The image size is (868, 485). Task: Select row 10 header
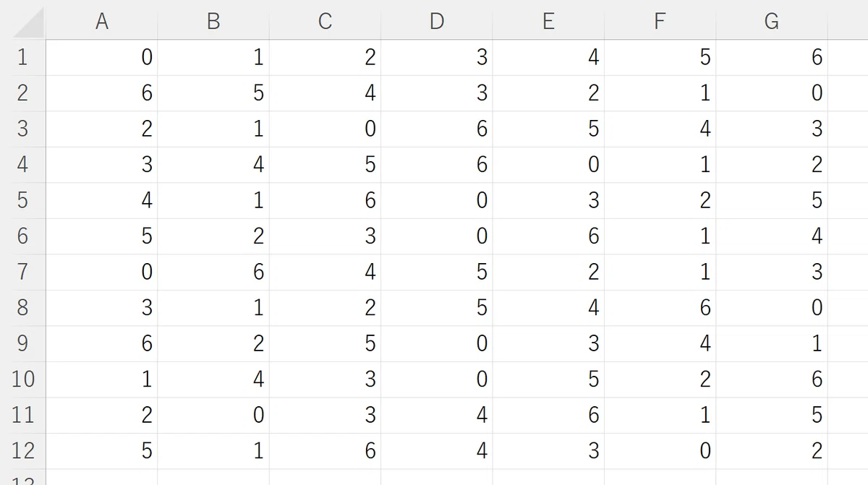click(22, 379)
